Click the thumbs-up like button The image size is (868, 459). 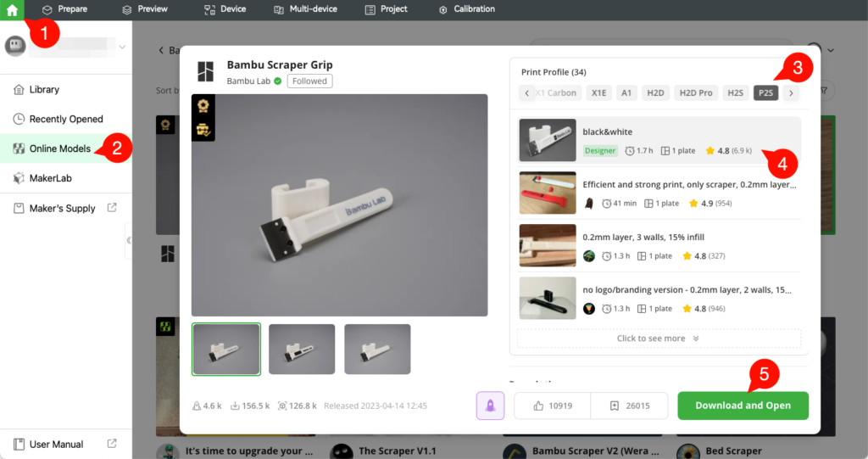point(551,406)
